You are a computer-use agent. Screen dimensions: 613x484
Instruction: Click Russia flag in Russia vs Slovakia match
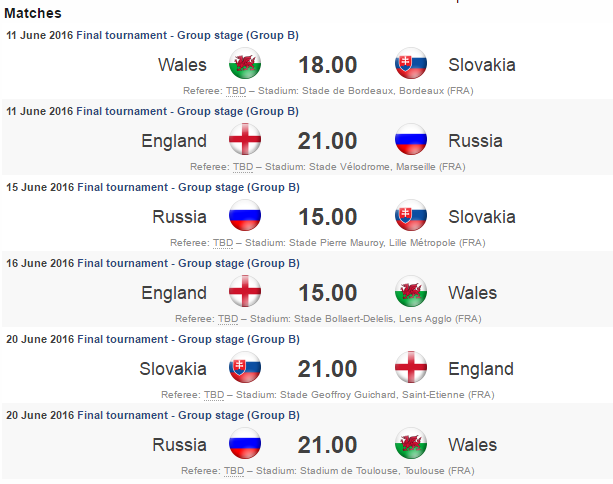tap(245, 217)
